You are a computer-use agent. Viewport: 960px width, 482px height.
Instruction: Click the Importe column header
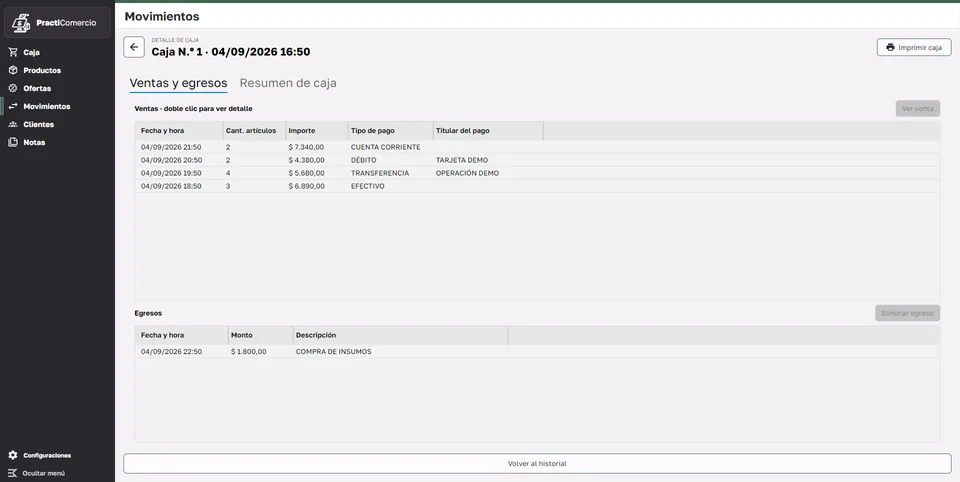tap(317, 130)
